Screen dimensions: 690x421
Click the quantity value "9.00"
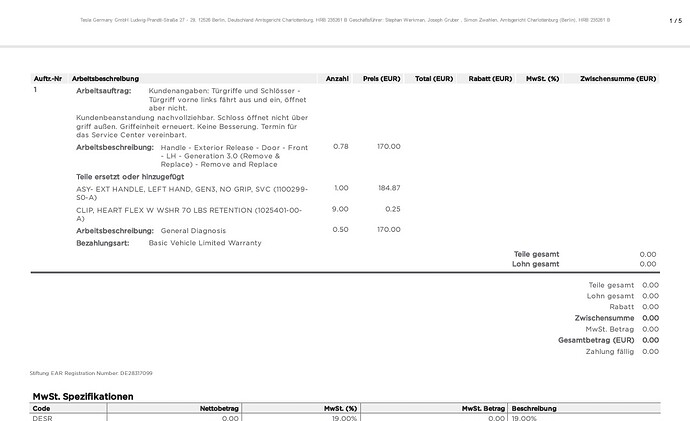coord(340,209)
